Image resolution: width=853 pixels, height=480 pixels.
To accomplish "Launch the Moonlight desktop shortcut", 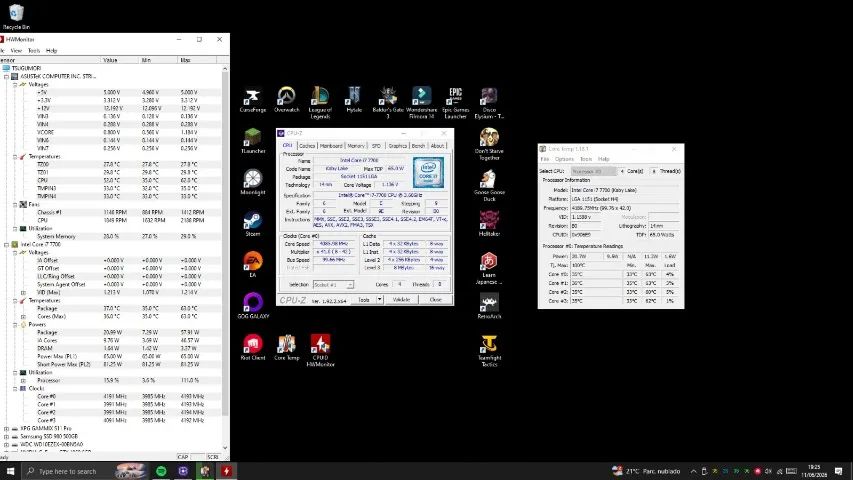I will [252, 183].
